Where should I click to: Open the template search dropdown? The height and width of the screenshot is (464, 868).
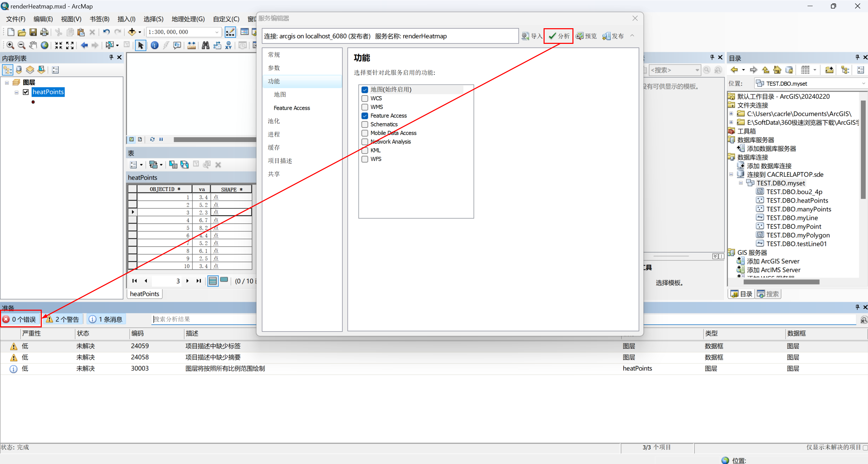(697, 70)
